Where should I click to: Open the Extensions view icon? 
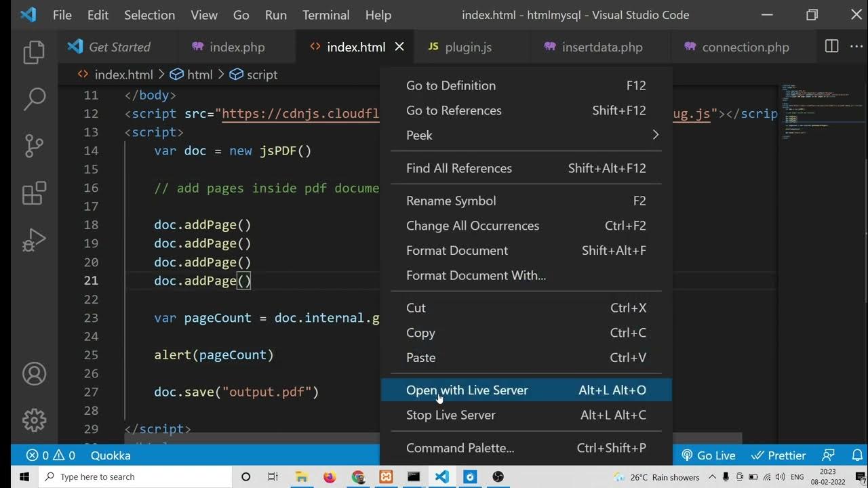coord(33,193)
